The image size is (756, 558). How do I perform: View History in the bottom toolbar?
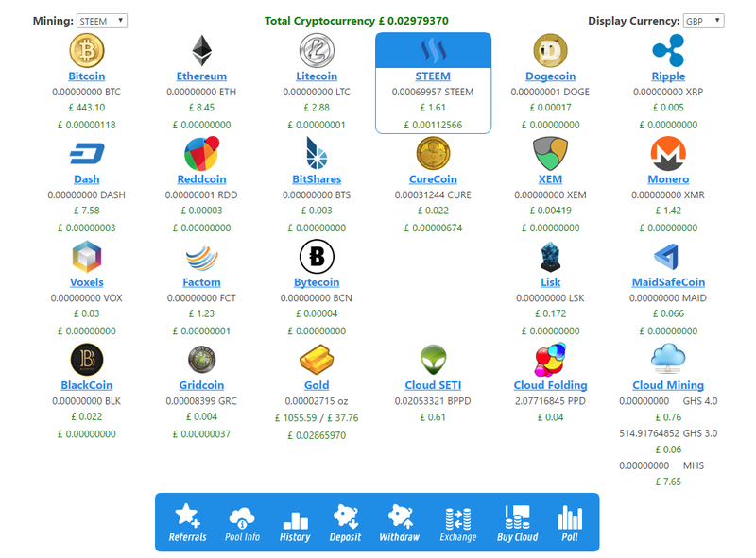point(295,522)
